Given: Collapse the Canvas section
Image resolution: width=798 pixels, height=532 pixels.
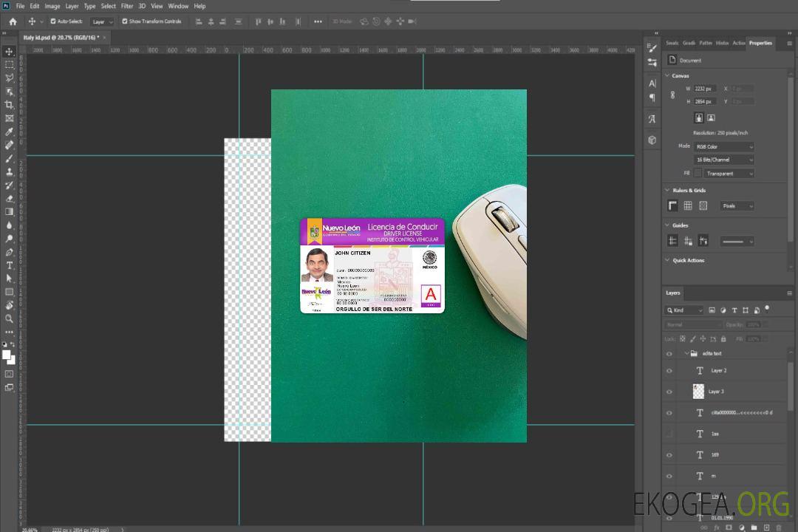Looking at the screenshot, I should 667,75.
